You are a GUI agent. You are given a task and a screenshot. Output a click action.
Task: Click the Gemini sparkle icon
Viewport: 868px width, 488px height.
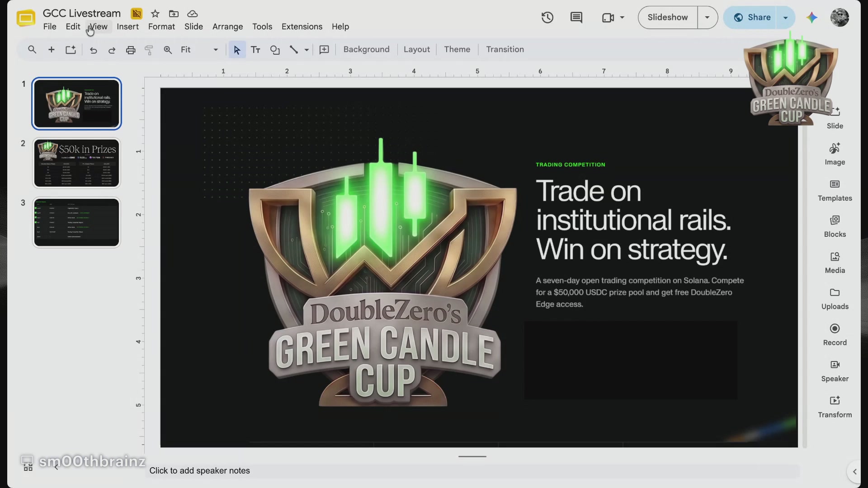(812, 18)
